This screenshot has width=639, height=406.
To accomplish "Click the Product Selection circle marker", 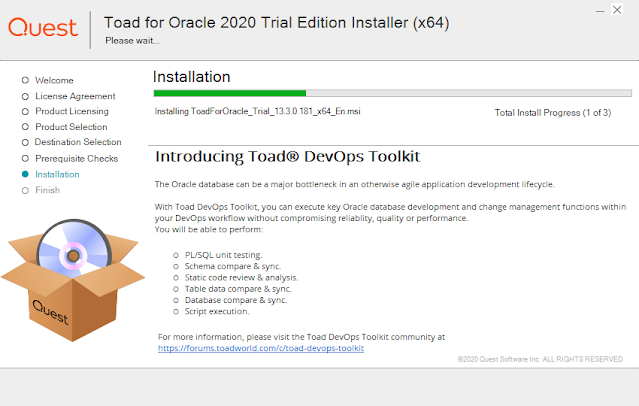I will pos(25,127).
